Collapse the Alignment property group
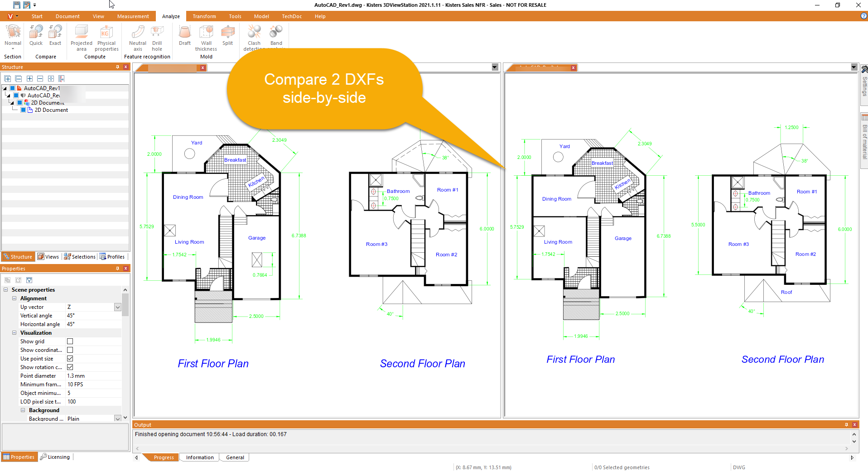 coord(14,298)
